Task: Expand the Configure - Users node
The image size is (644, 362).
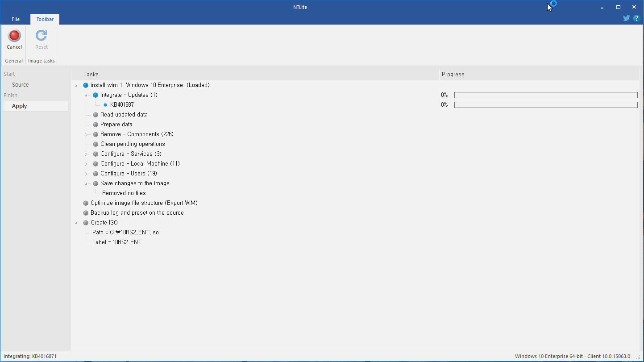Action: (86, 174)
